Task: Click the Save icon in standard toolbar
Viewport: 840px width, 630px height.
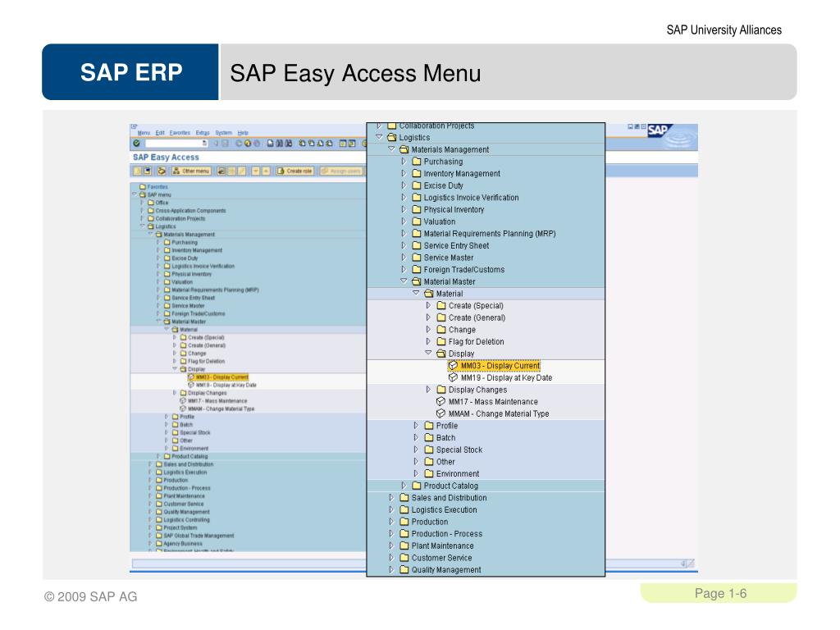Action: click(x=225, y=143)
